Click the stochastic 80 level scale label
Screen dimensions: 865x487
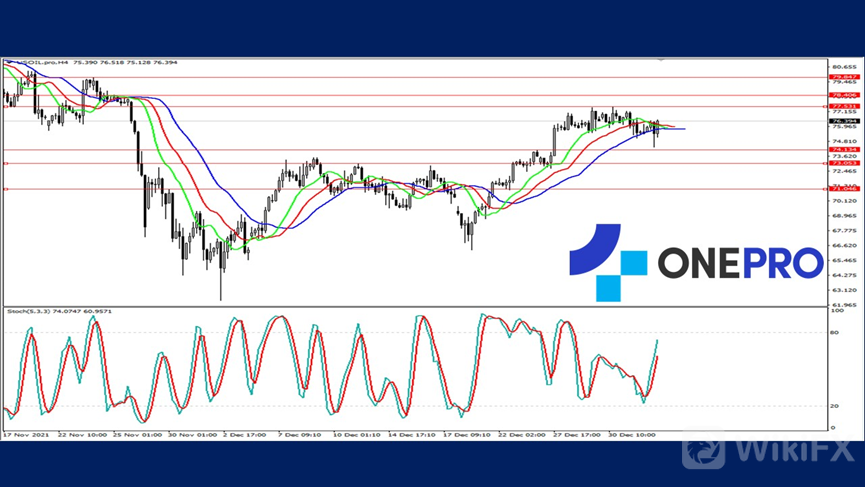click(836, 332)
